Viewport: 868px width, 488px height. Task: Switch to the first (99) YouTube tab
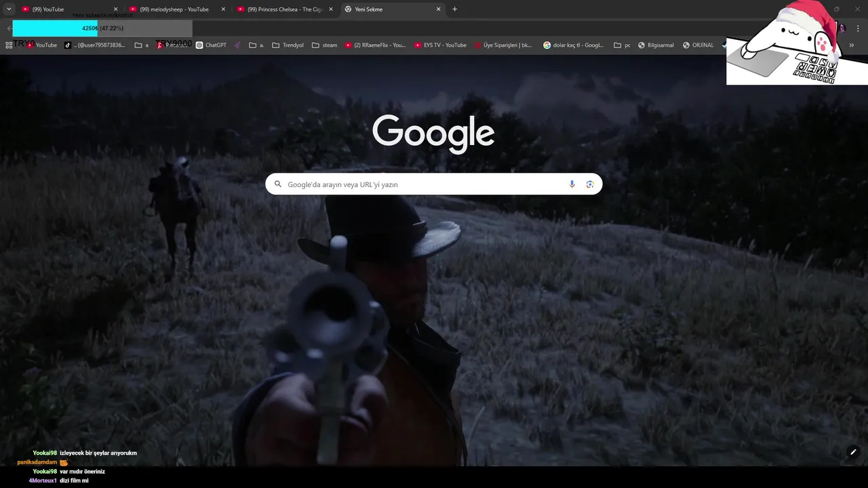point(69,9)
